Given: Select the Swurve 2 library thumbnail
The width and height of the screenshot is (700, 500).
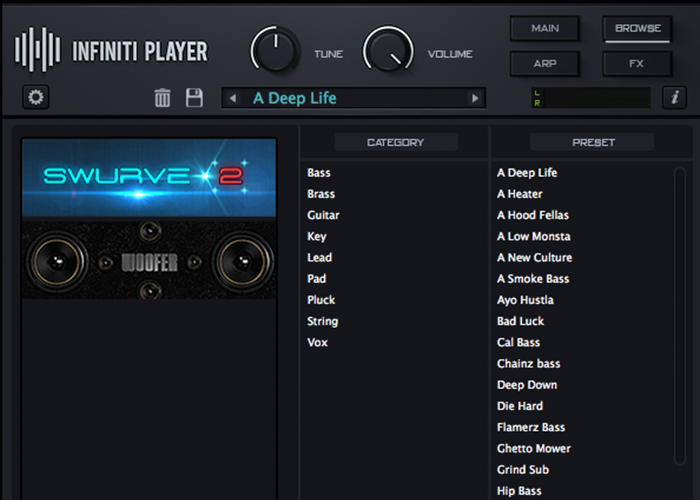Looking at the screenshot, I should click(x=149, y=178).
